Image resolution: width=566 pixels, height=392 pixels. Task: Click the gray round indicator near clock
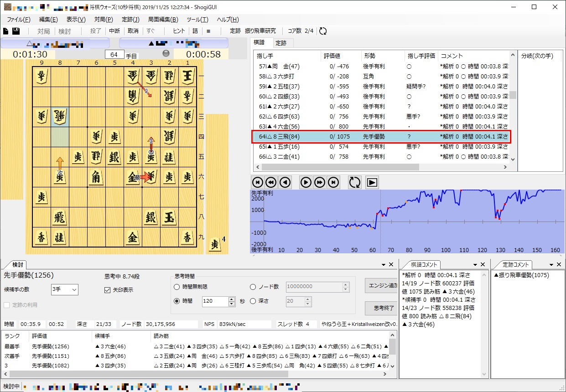tap(166, 53)
